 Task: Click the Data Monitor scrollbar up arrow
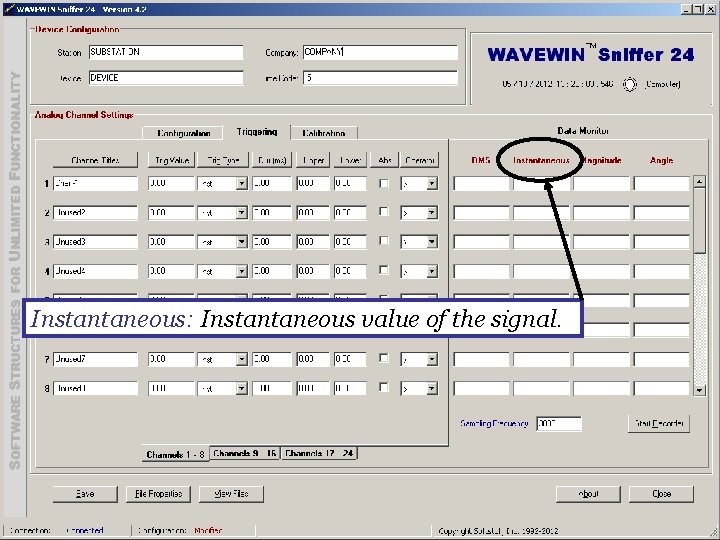point(699,181)
